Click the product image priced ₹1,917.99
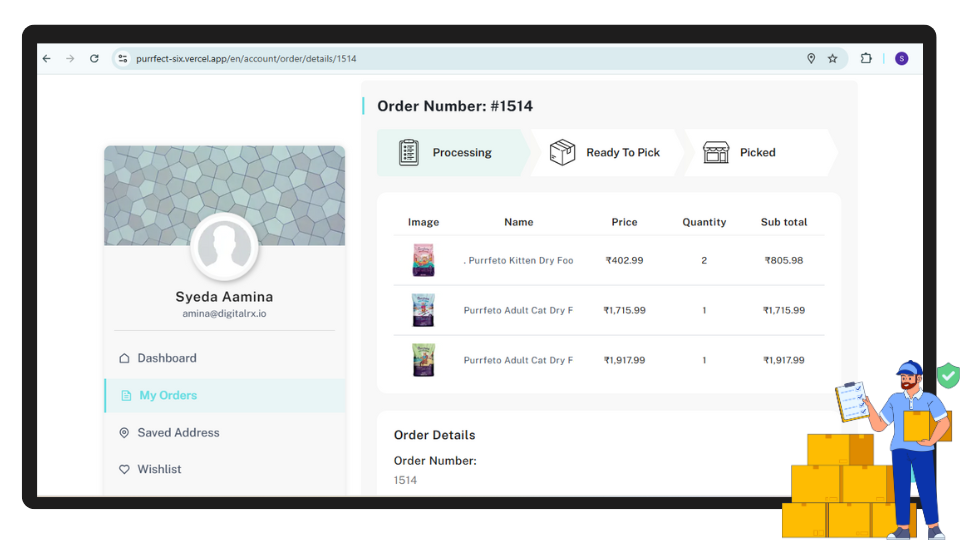The height and width of the screenshot is (540, 960). pyautogui.click(x=424, y=360)
